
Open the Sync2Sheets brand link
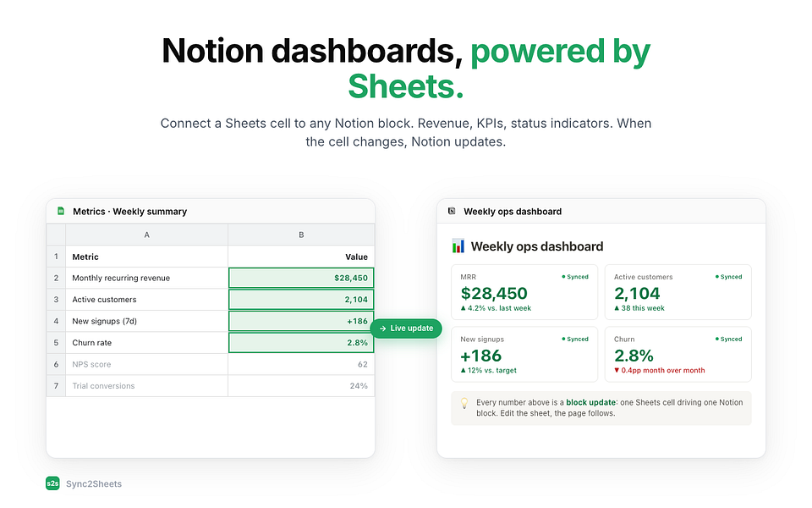(x=94, y=483)
